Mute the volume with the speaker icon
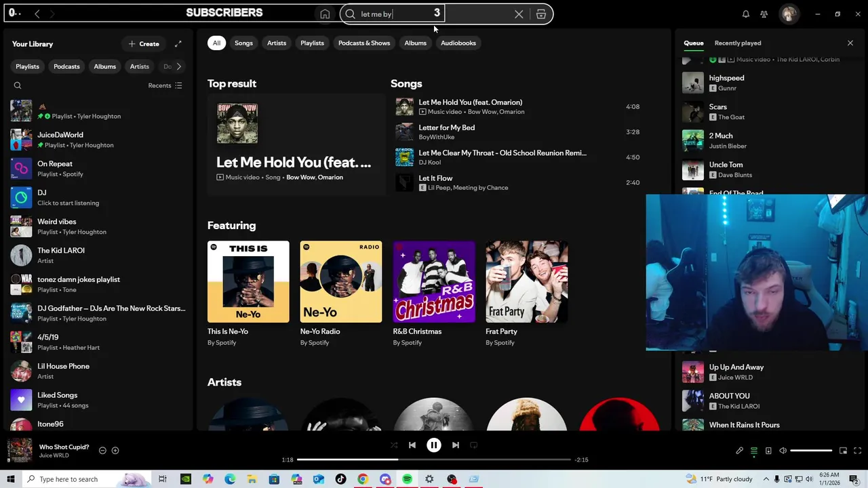 pyautogui.click(x=783, y=451)
